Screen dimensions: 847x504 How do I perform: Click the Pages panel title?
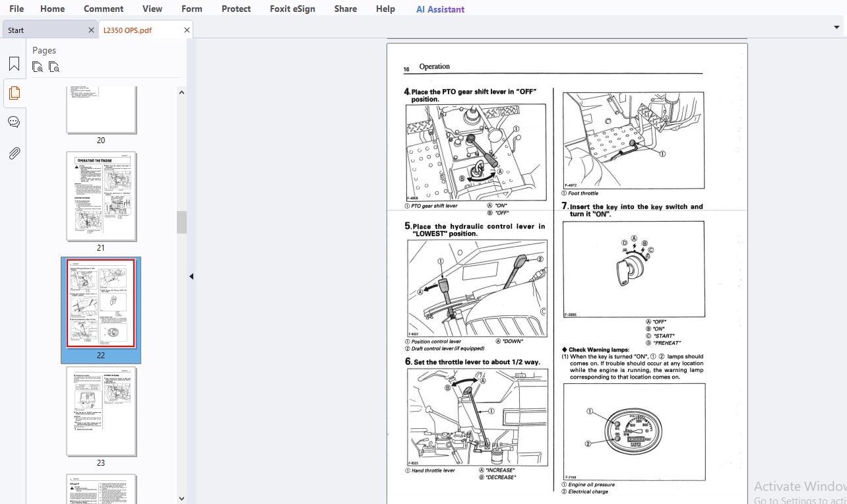pos(44,50)
